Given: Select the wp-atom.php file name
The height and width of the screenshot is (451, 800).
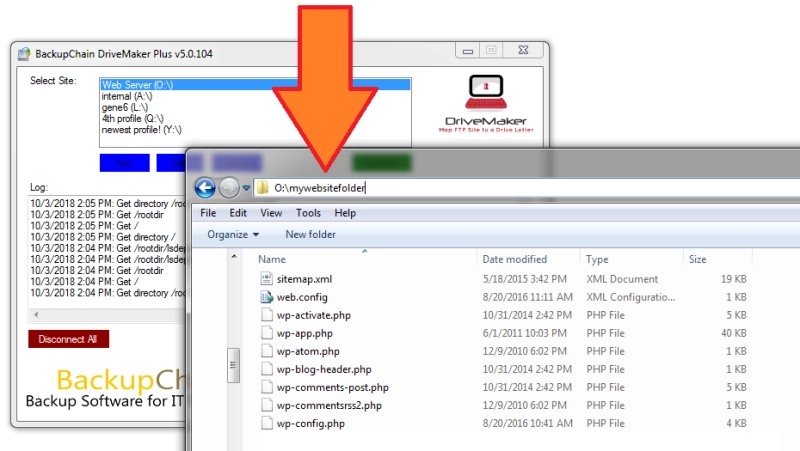Looking at the screenshot, I should coord(308,352).
